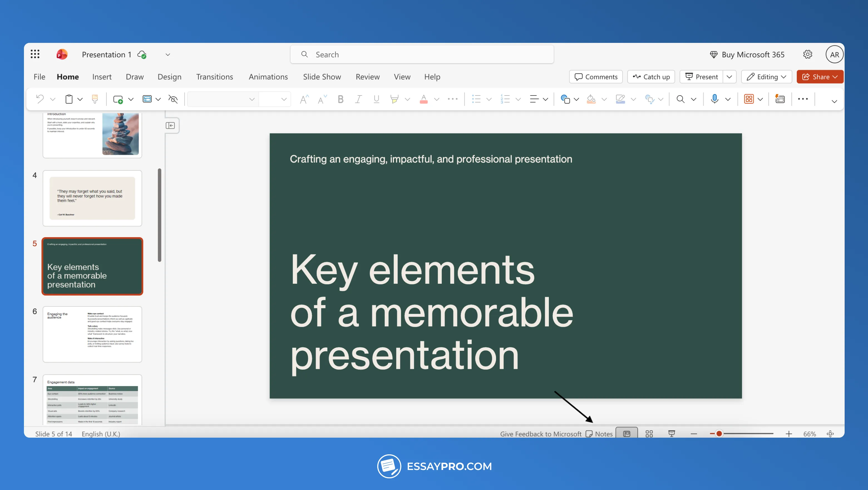Click the Undo icon
Viewport: 868px width, 490px height.
[40, 99]
